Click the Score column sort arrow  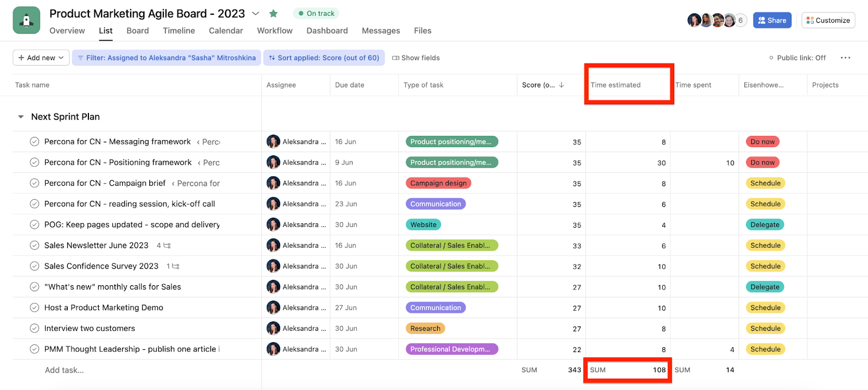tap(561, 85)
